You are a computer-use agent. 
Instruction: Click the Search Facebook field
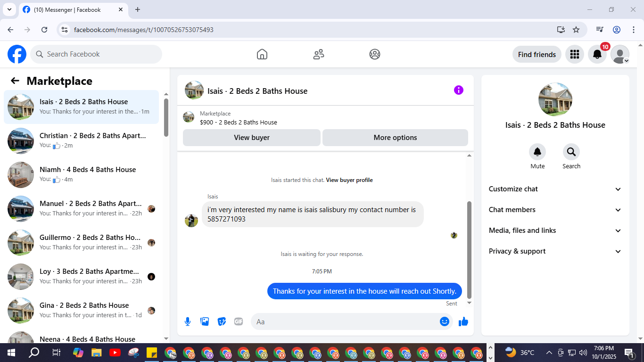tap(96, 54)
